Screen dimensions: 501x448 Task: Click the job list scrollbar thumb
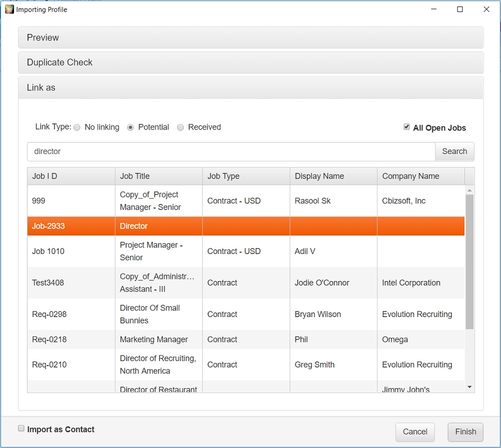pyautogui.click(x=469, y=261)
